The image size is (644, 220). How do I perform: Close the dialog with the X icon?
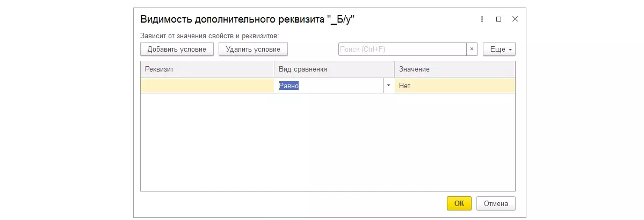pyautogui.click(x=515, y=19)
